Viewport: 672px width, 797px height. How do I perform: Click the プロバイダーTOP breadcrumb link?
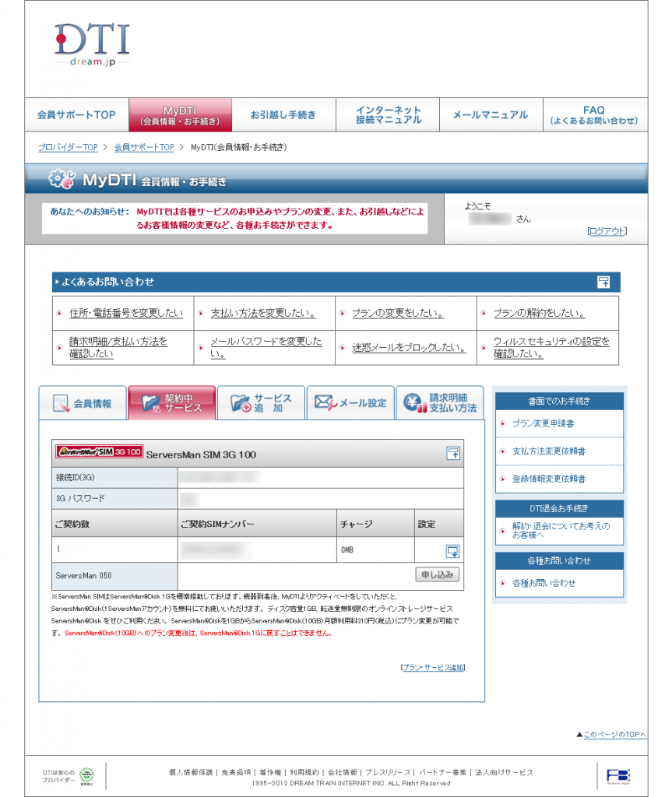coord(68,147)
